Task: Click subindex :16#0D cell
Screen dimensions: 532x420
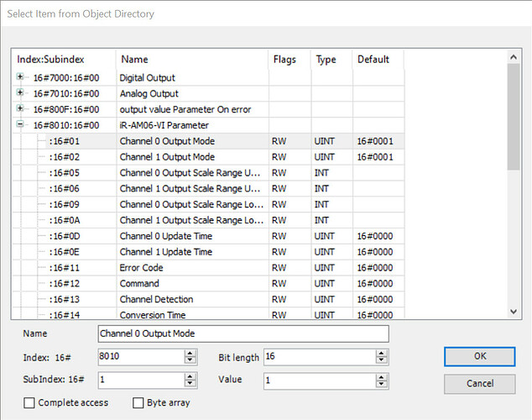Action: click(x=65, y=236)
